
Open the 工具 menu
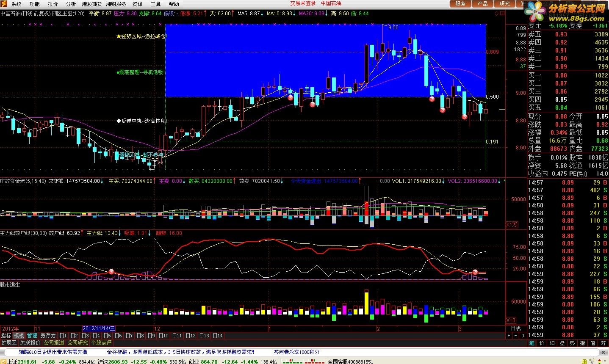155,4
